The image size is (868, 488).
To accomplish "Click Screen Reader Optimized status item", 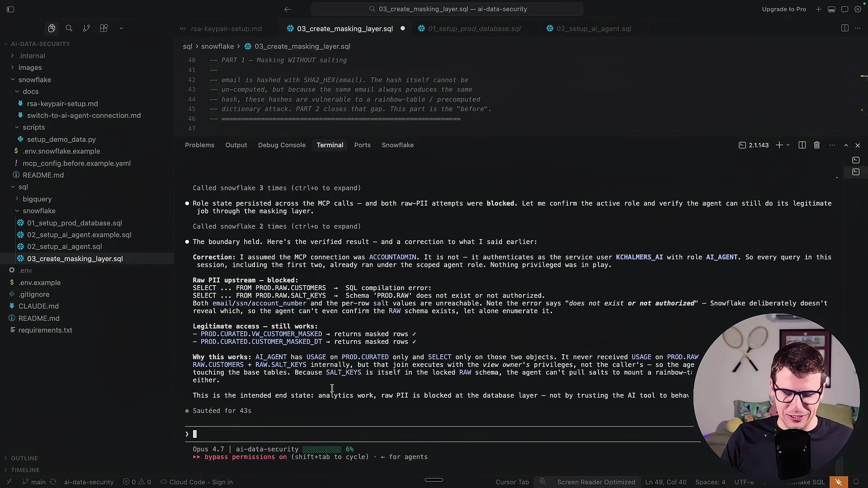I will pyautogui.click(x=596, y=482).
